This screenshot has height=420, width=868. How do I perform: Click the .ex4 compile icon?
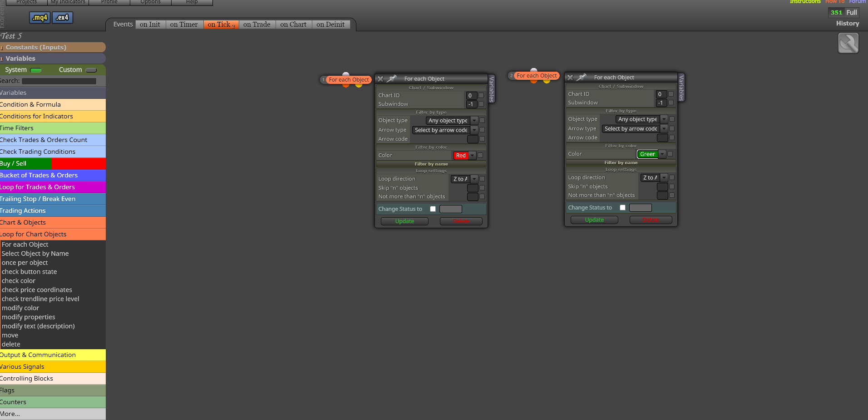pos(63,18)
